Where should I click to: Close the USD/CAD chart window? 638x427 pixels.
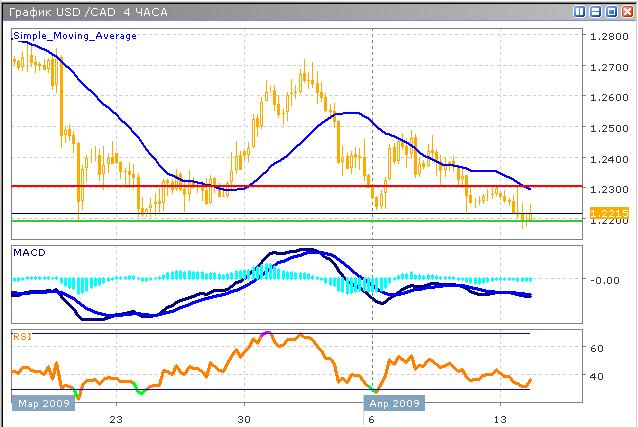(625, 11)
